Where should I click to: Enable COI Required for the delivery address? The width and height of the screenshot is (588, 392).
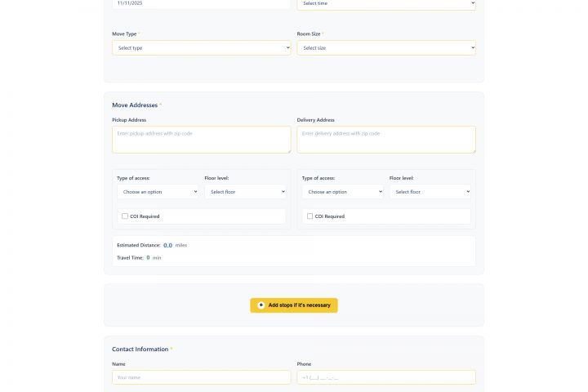coord(310,216)
